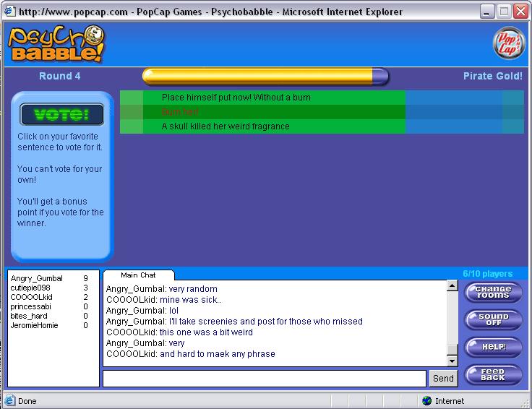Click chat line "and hard to maek any phrase"

coord(191,354)
